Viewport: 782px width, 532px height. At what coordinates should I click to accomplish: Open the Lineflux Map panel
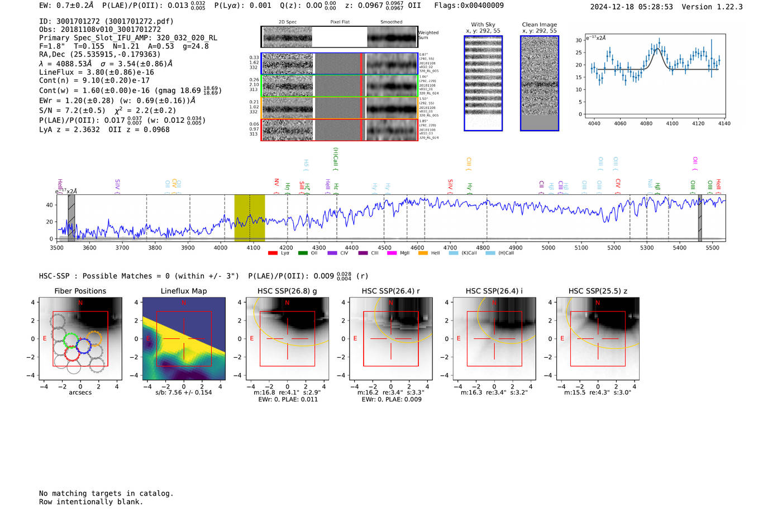click(184, 339)
